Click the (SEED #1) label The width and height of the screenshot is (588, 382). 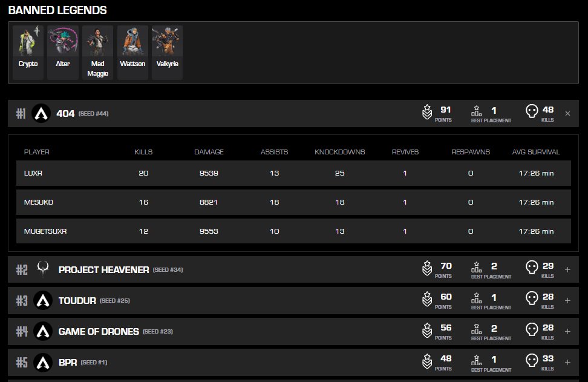click(x=94, y=362)
